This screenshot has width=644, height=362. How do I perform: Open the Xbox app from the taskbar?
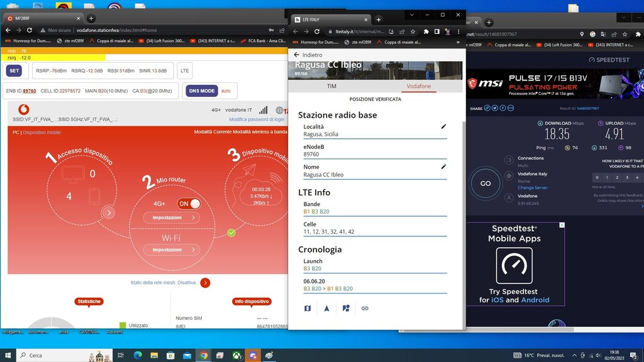point(236,355)
